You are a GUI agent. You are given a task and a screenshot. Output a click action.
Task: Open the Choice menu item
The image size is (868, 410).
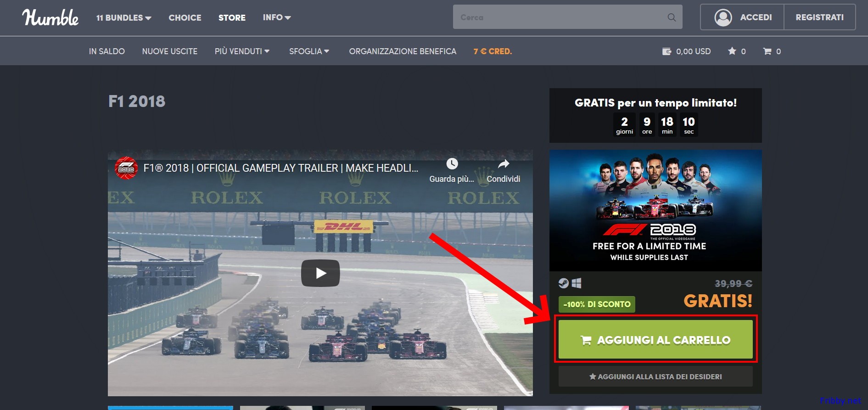coord(185,17)
